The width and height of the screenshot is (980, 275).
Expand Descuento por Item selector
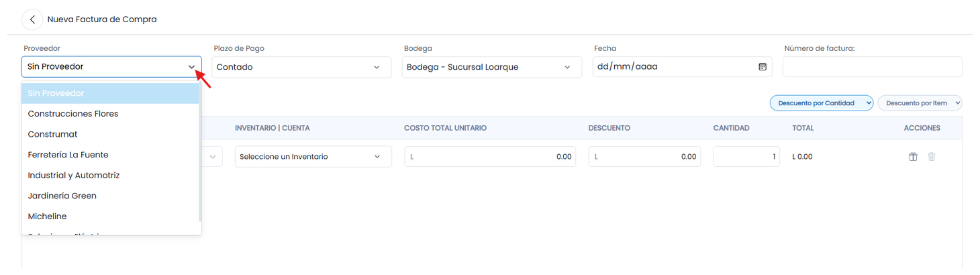[920, 103]
